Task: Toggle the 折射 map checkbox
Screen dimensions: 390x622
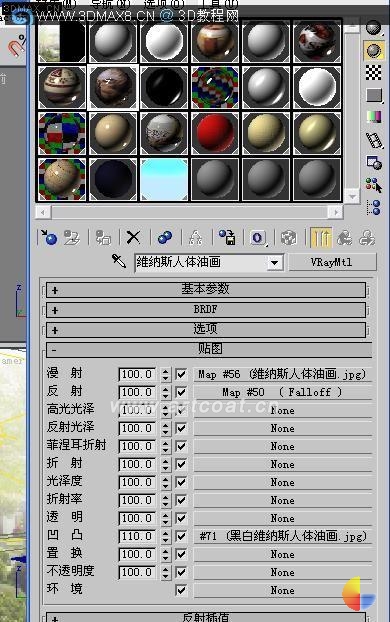Action: click(x=181, y=464)
